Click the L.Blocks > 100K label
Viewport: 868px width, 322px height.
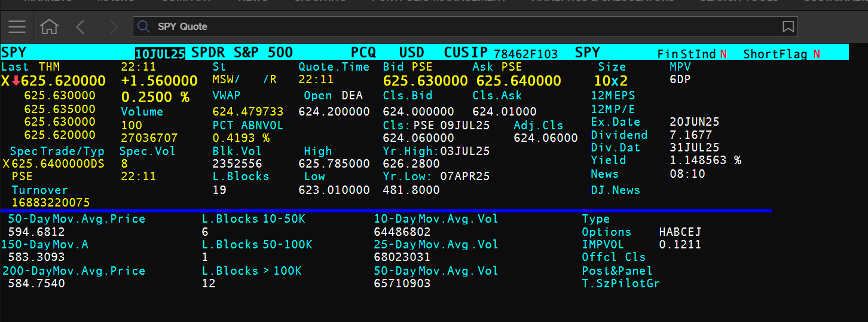(252, 271)
